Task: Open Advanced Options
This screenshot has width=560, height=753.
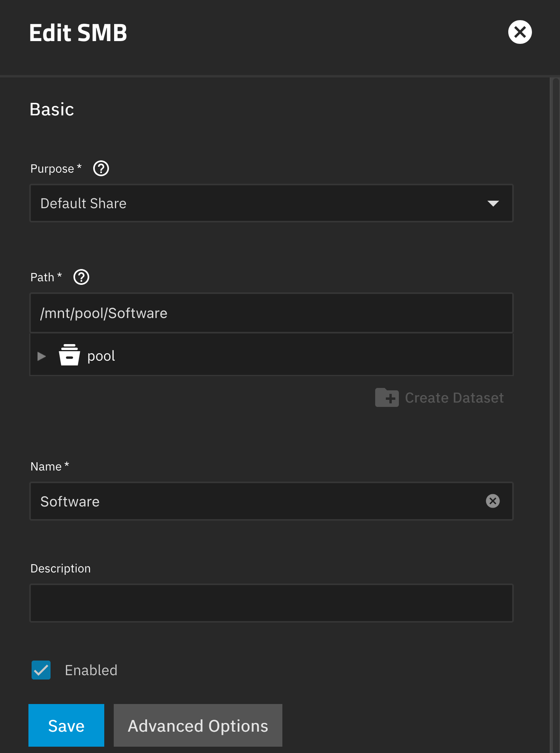Action: click(198, 725)
